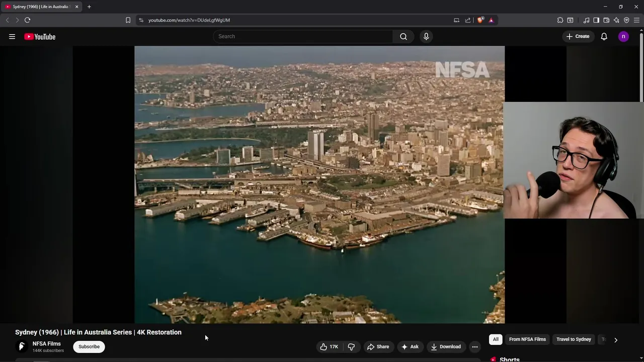Focus the YouTube search box
This screenshot has height=362, width=644.
click(x=303, y=36)
